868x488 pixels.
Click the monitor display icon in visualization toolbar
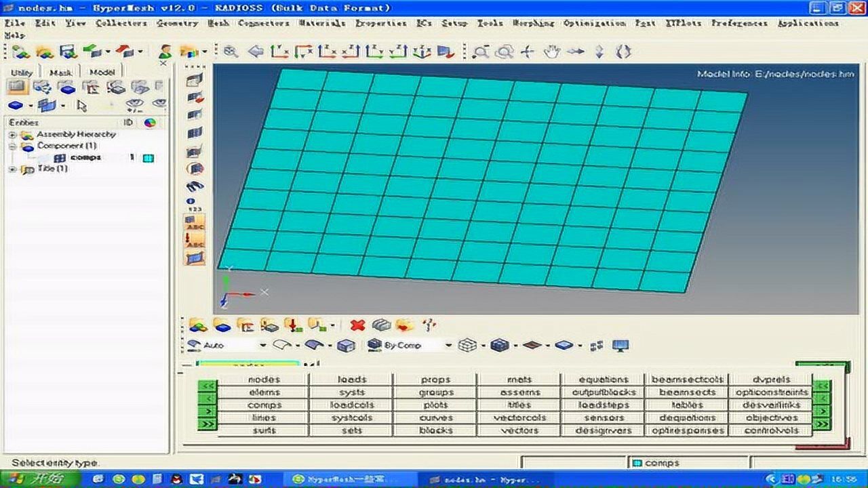click(x=620, y=346)
